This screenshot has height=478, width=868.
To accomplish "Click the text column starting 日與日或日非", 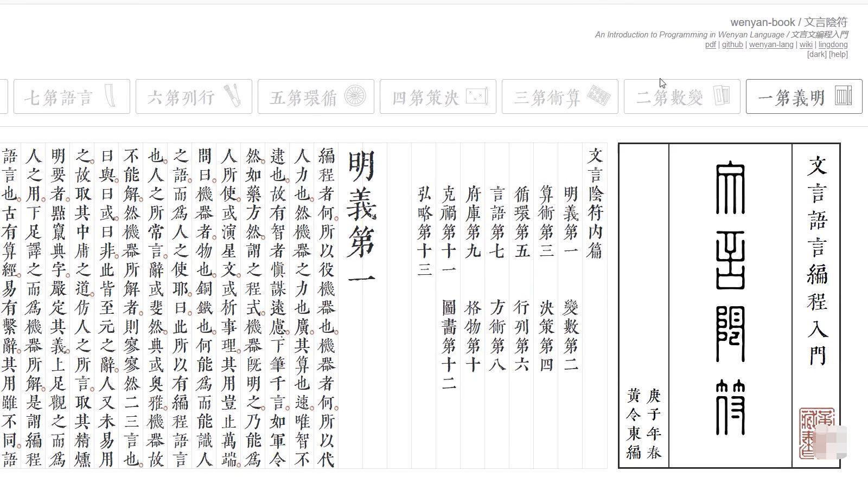I will coord(106,307).
